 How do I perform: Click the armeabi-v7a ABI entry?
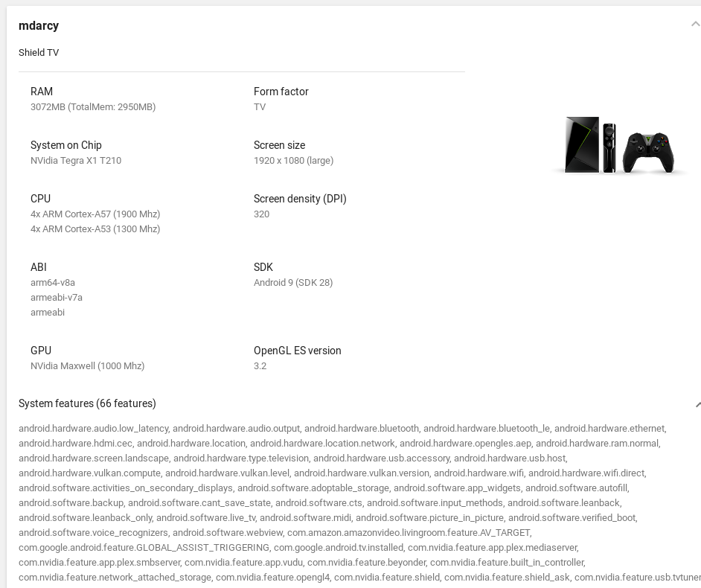point(57,298)
